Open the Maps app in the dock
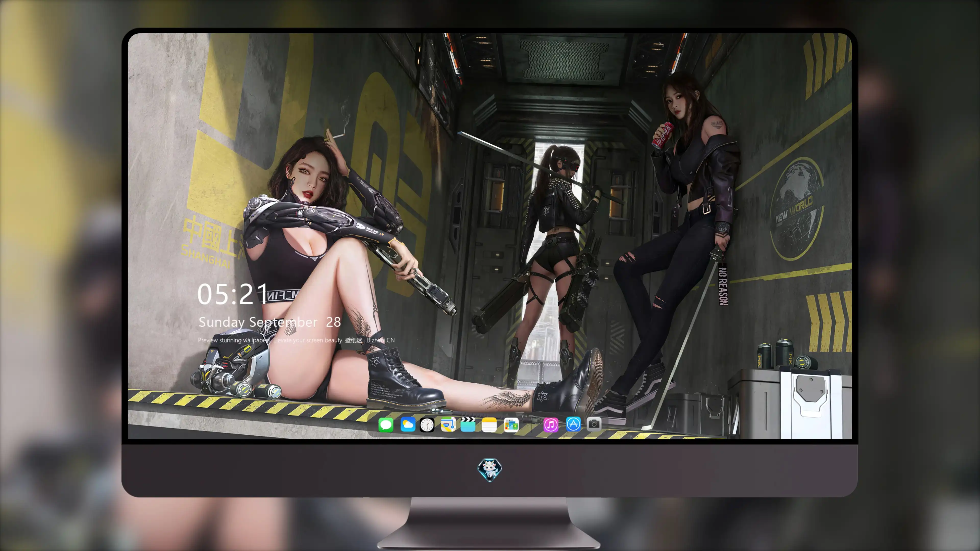Image resolution: width=980 pixels, height=551 pixels. point(448,425)
